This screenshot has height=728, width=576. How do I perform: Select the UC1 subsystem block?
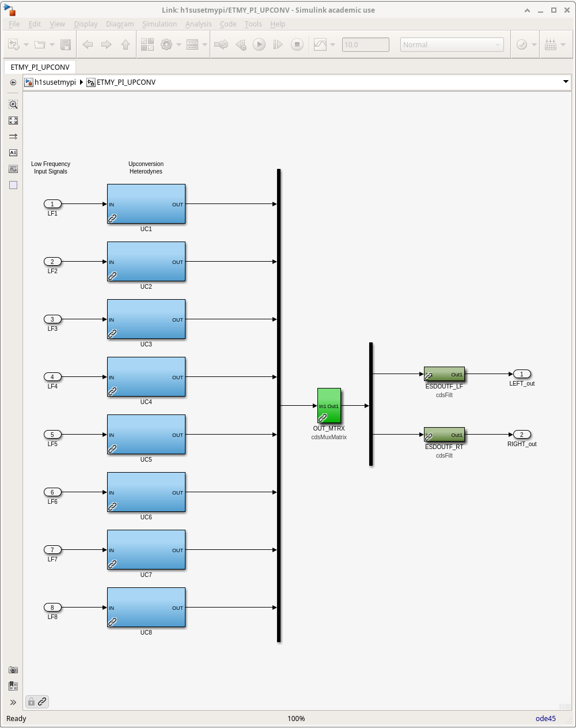[146, 204]
